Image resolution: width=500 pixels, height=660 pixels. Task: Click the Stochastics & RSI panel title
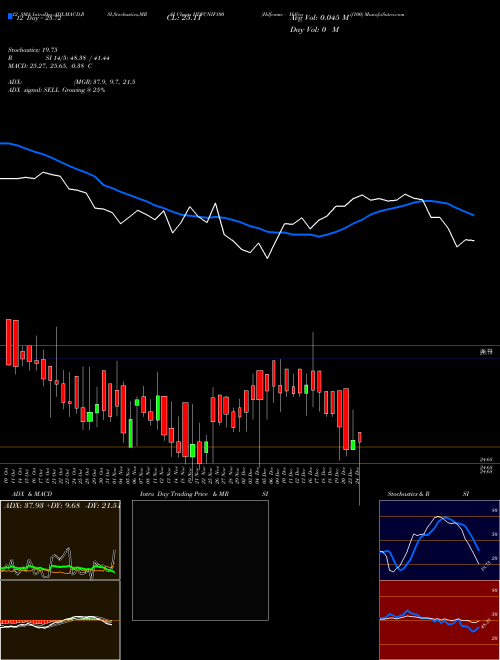pyautogui.click(x=428, y=494)
